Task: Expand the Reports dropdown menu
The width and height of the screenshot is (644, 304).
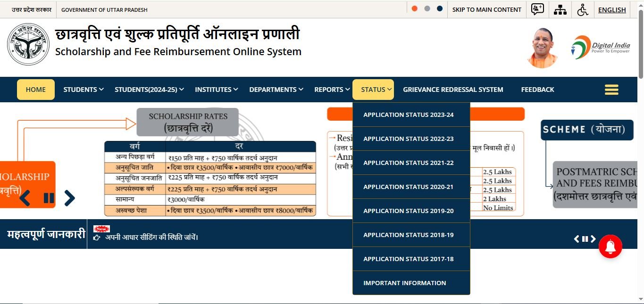Action: (332, 90)
